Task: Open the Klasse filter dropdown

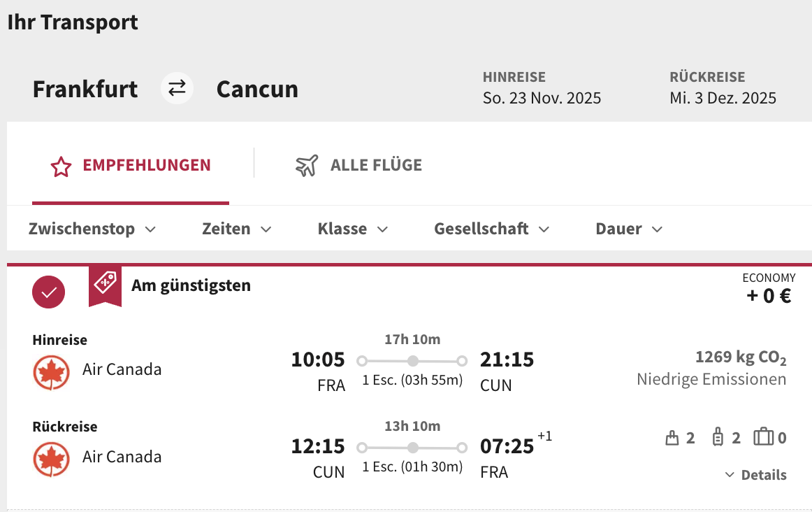Action: tap(353, 228)
